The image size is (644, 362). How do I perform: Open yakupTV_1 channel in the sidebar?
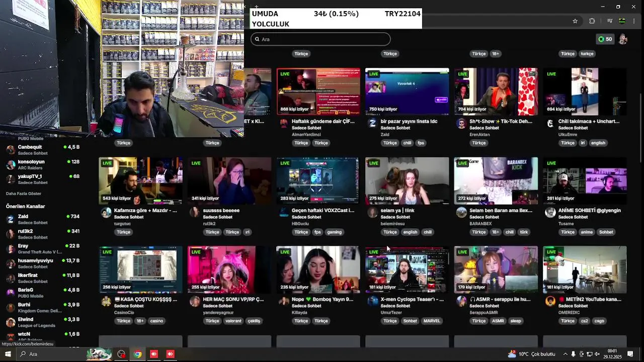43,179
